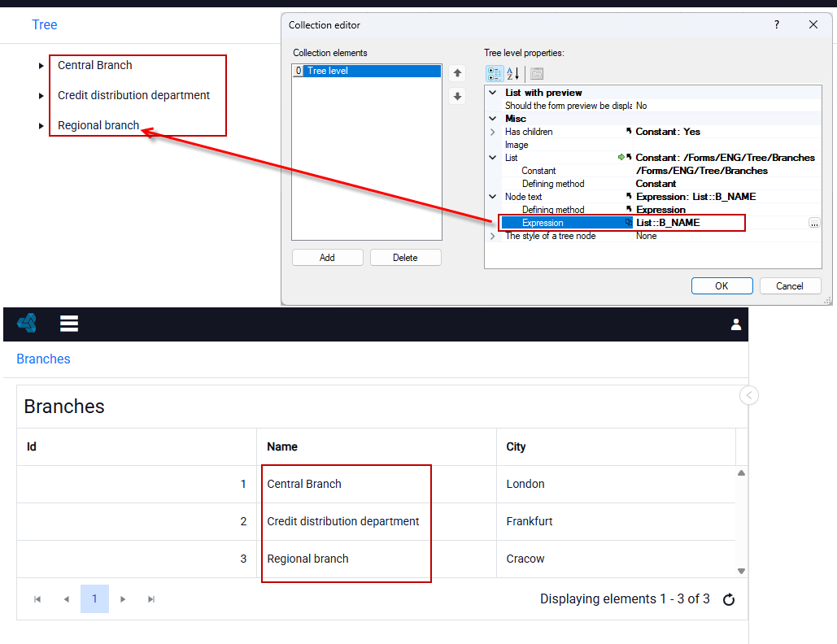This screenshot has width=837, height=644.
Task: Select the Image property row
Action: click(660, 145)
